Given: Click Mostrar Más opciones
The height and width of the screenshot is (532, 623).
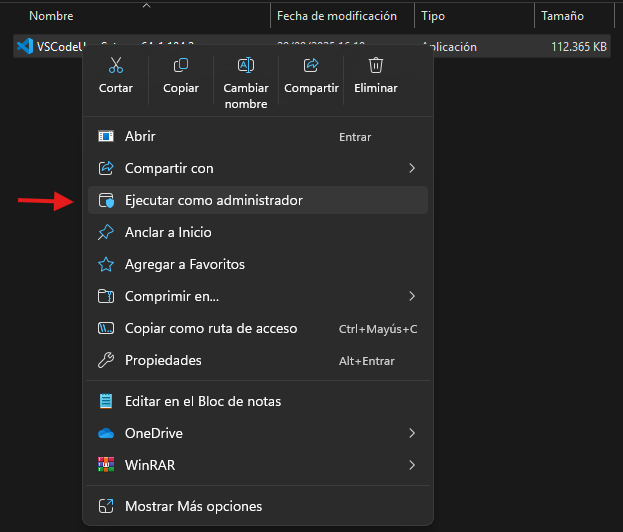Looking at the screenshot, I should 193,506.
